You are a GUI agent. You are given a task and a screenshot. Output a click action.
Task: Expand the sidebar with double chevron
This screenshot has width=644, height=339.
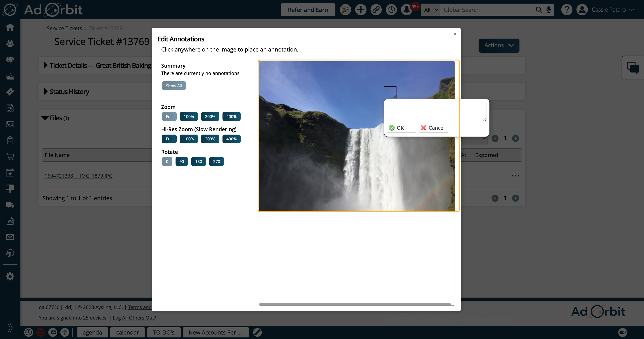(x=10, y=328)
